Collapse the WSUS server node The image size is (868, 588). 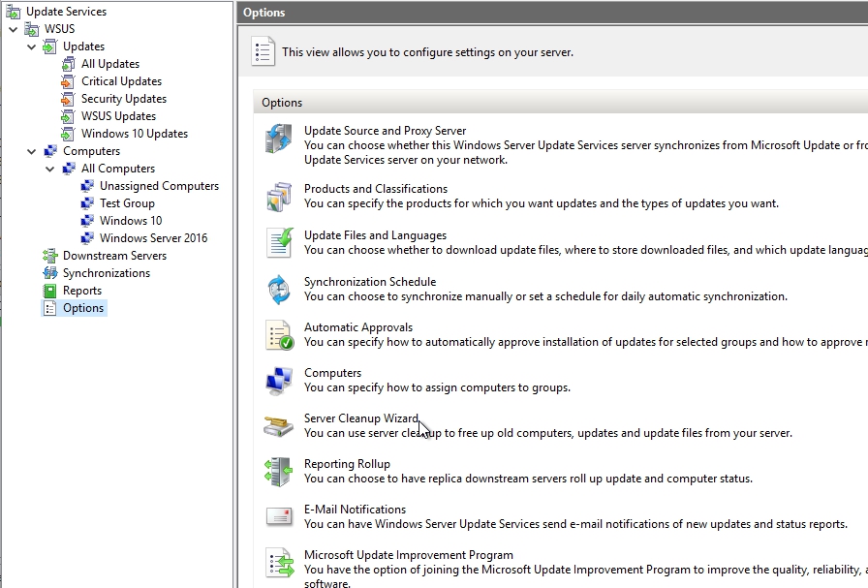14,29
